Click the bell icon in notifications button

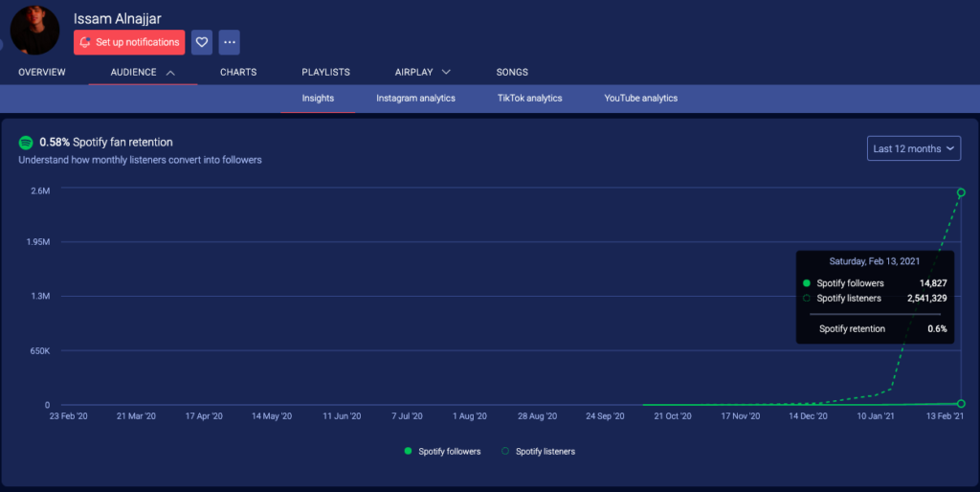(85, 42)
